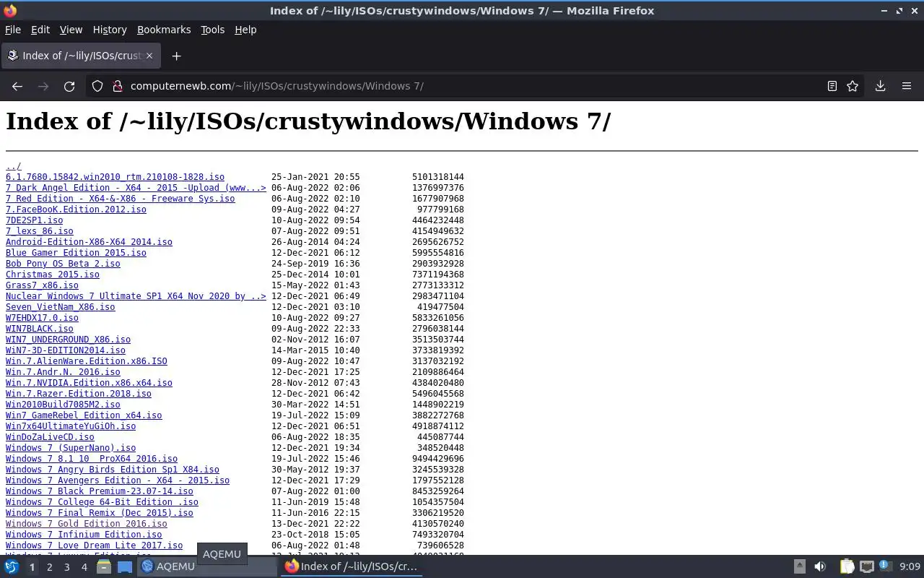Close the Index of /~lily tab
Screen dimensions: 924x578
pos(149,56)
